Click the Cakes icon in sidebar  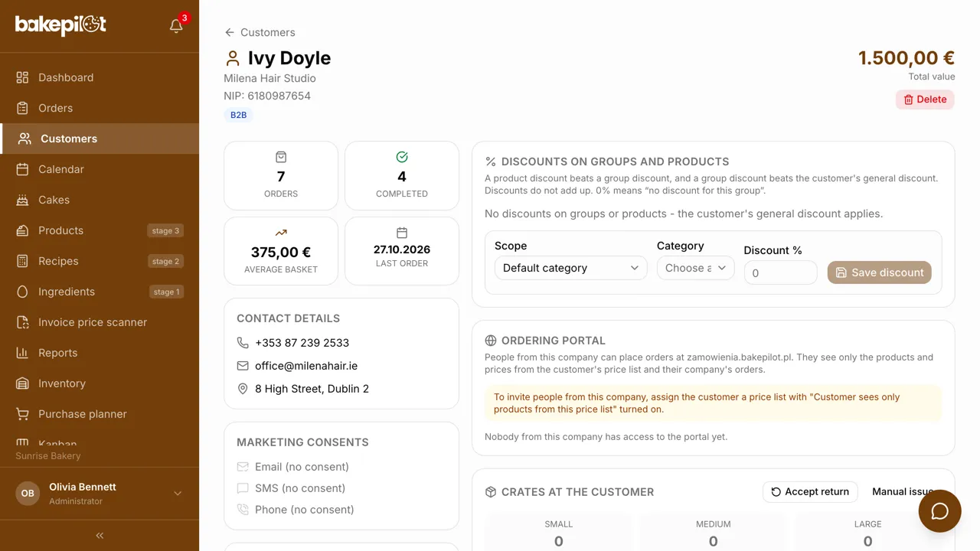pyautogui.click(x=23, y=200)
